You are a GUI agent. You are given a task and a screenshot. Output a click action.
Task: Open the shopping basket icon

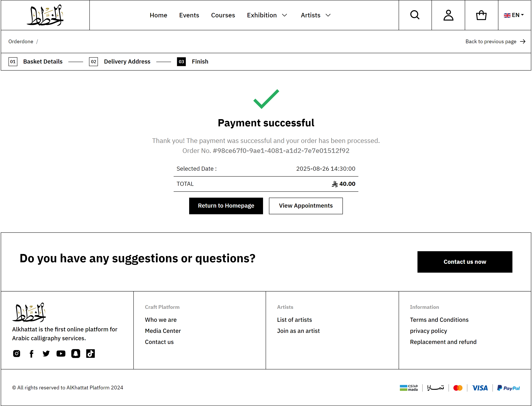(x=481, y=15)
